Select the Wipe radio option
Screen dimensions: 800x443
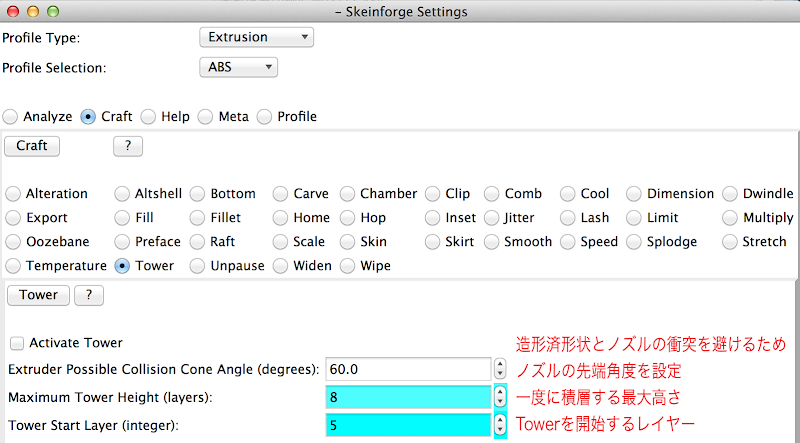tap(347, 266)
